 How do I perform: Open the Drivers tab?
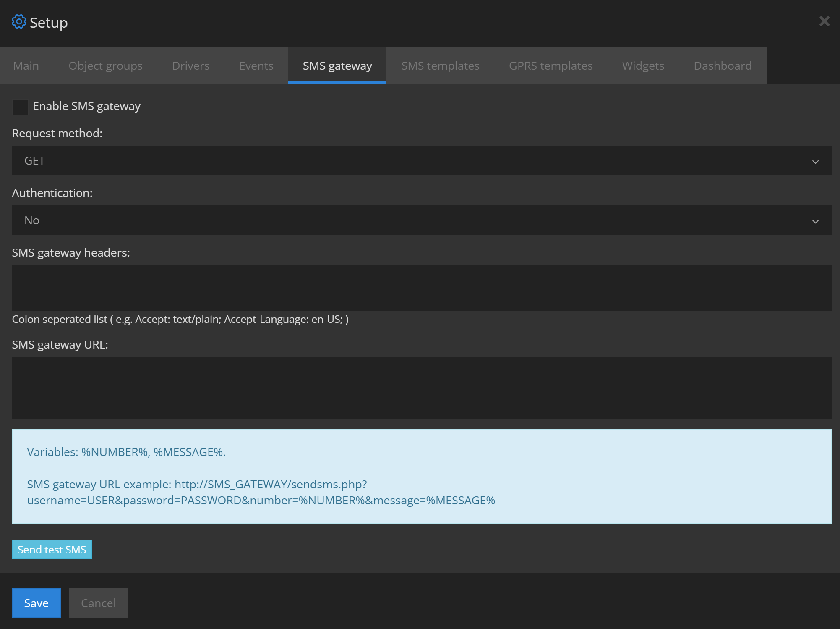click(190, 66)
